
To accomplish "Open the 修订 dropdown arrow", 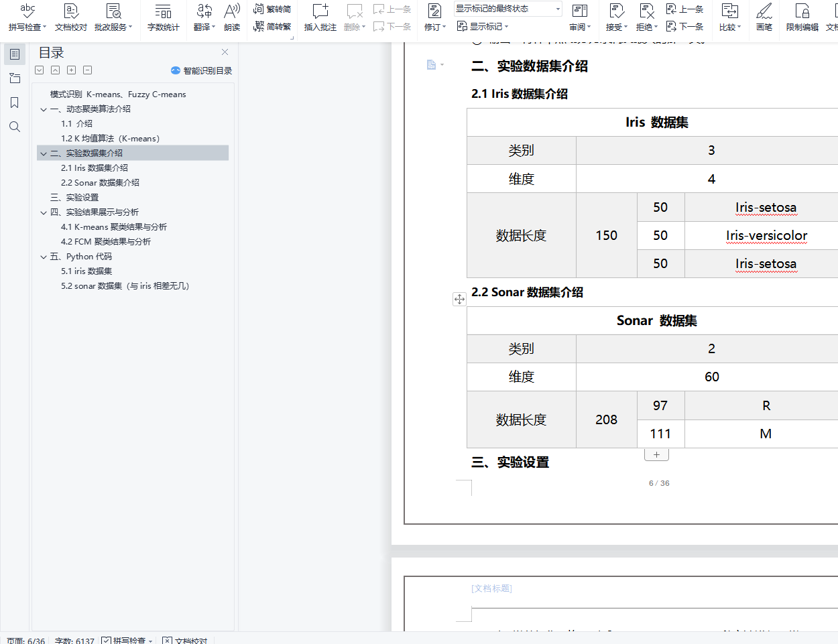I will 444,27.
